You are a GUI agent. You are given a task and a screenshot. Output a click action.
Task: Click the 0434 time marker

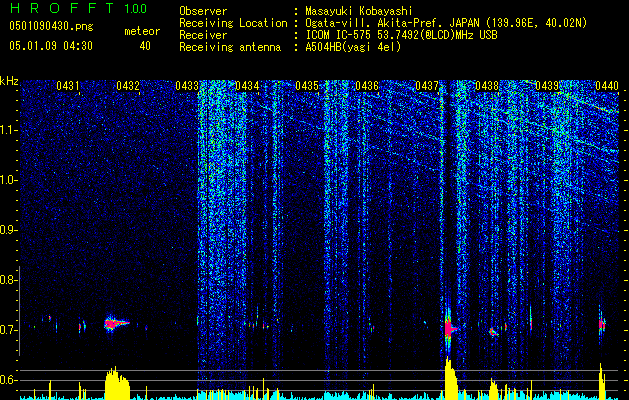(247, 86)
